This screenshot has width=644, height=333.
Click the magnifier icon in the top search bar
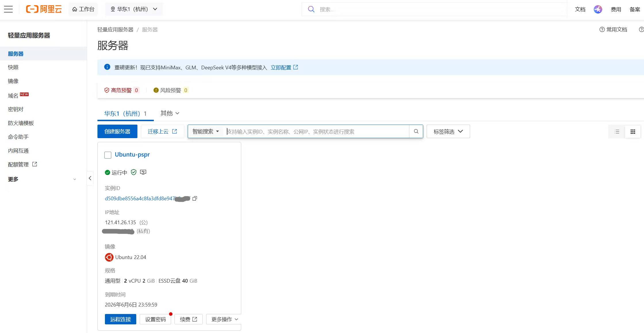(311, 9)
